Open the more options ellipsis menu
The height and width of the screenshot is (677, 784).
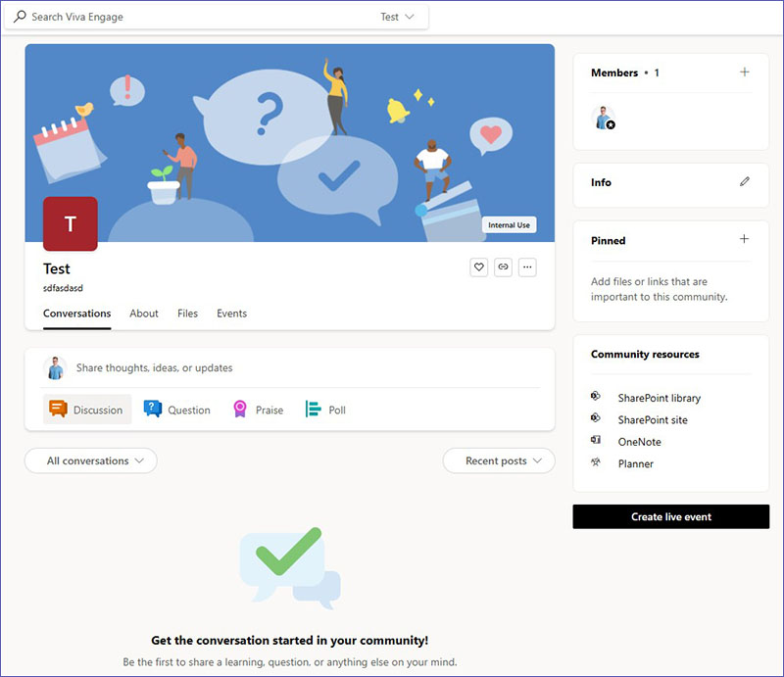(527, 267)
